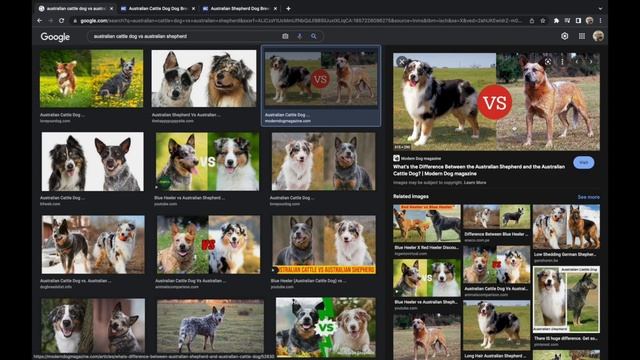Click the browser forward arrow
640x360 pixels.
[51, 20]
